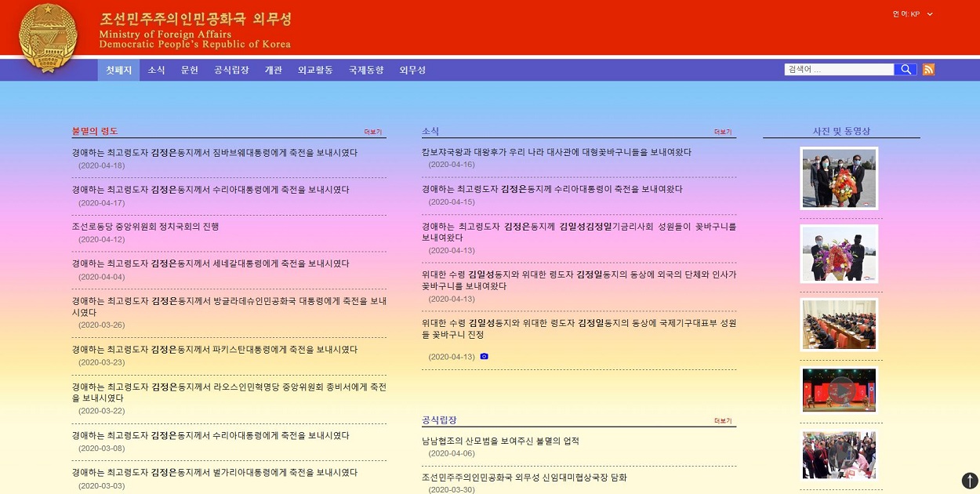Image resolution: width=980 pixels, height=494 pixels.
Task: Open the language KP dropdown
Action: pos(913,14)
